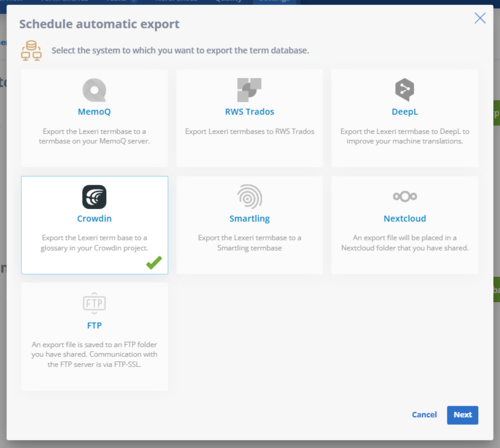
Task: Select the RWS Trados title text
Action: 249,112
